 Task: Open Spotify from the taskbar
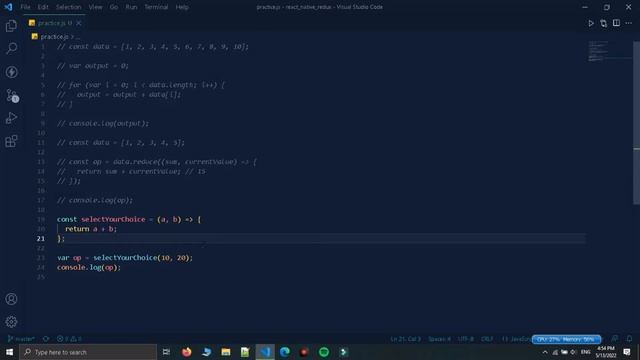pyautogui.click(x=324, y=352)
